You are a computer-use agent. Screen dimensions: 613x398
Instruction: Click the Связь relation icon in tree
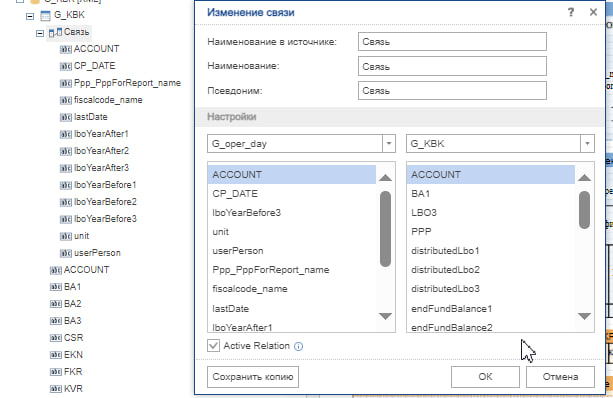(x=55, y=32)
